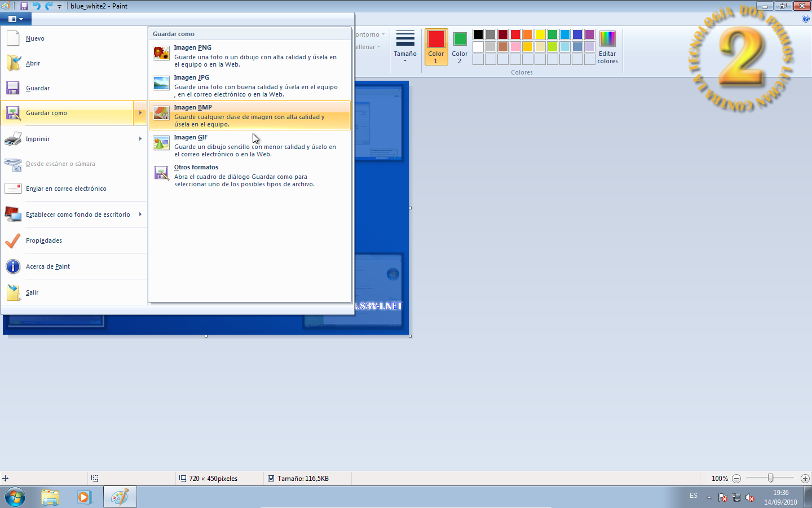Image resolution: width=812 pixels, height=508 pixels.
Task: Open Windows Media Player from the taskbar
Action: [85, 497]
